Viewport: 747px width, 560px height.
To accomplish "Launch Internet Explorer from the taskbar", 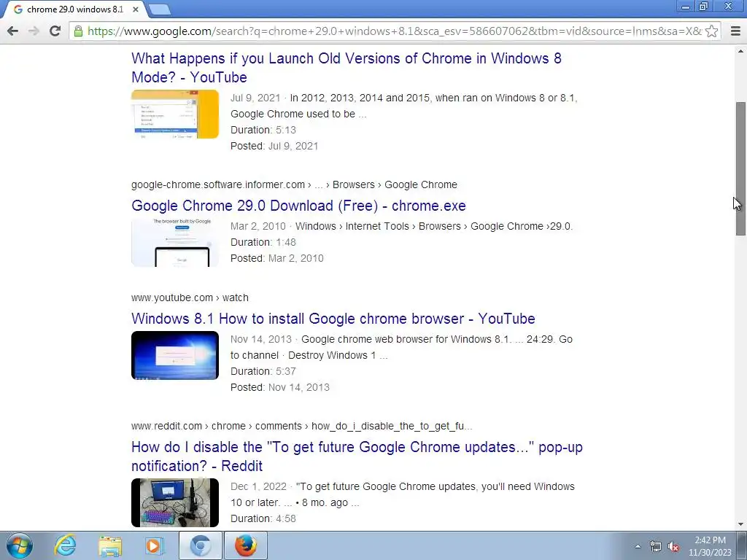I will [x=65, y=545].
